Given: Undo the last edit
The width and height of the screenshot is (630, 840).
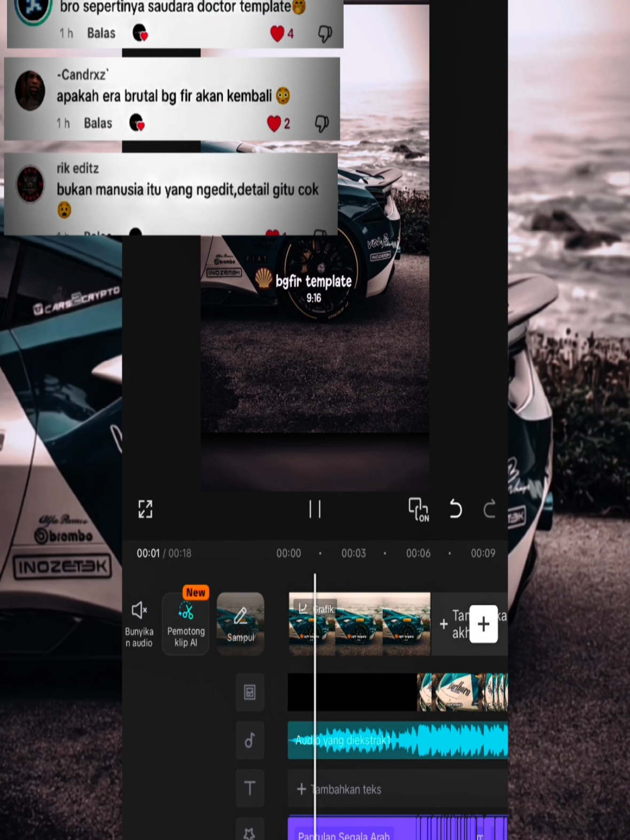Looking at the screenshot, I should click(x=455, y=509).
